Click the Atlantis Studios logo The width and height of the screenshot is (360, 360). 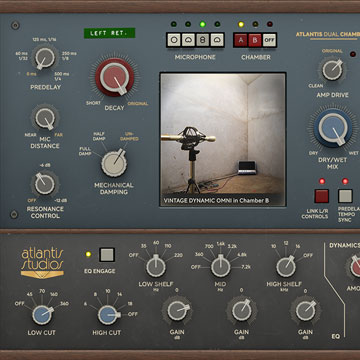point(42,263)
